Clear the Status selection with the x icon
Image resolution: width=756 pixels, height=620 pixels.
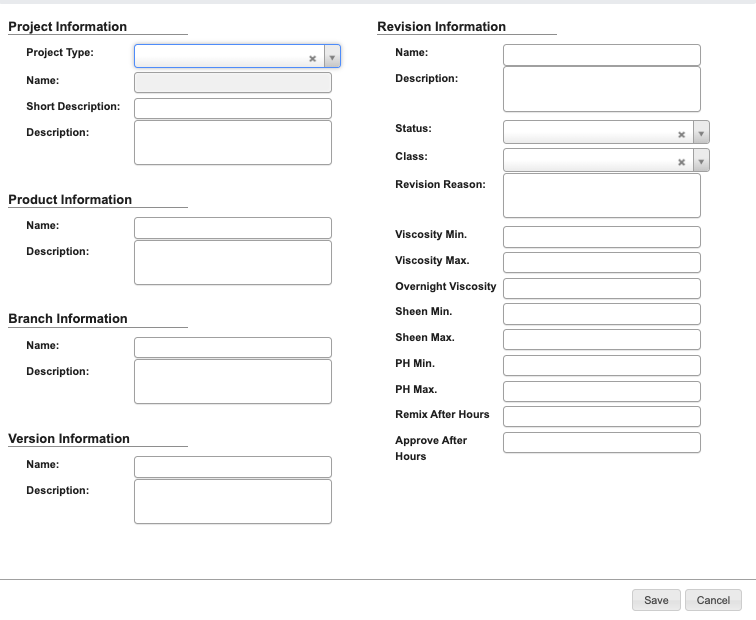[681, 135]
